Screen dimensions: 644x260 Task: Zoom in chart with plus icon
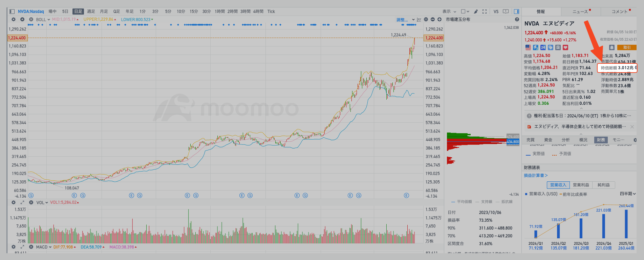(439, 19)
